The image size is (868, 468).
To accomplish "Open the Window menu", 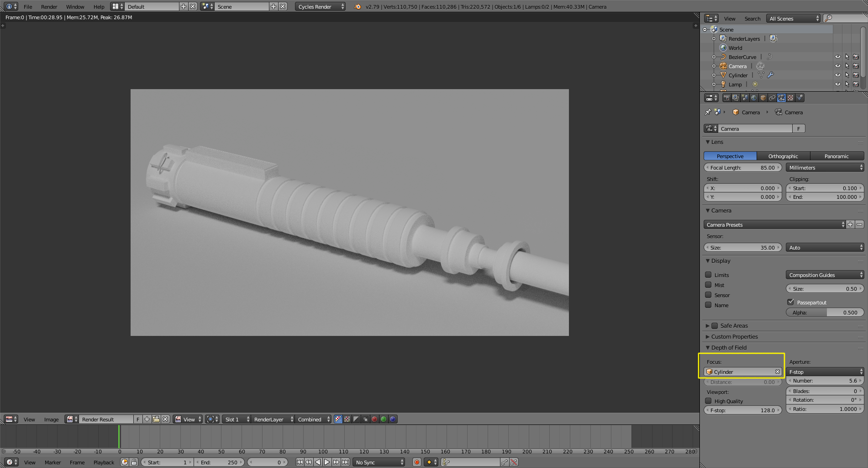I will (x=75, y=6).
